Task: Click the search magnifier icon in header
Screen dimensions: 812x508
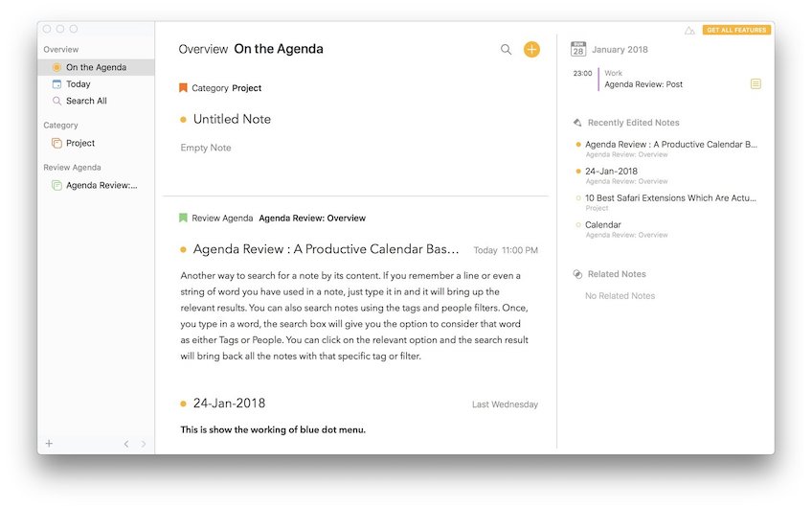Action: coord(506,50)
